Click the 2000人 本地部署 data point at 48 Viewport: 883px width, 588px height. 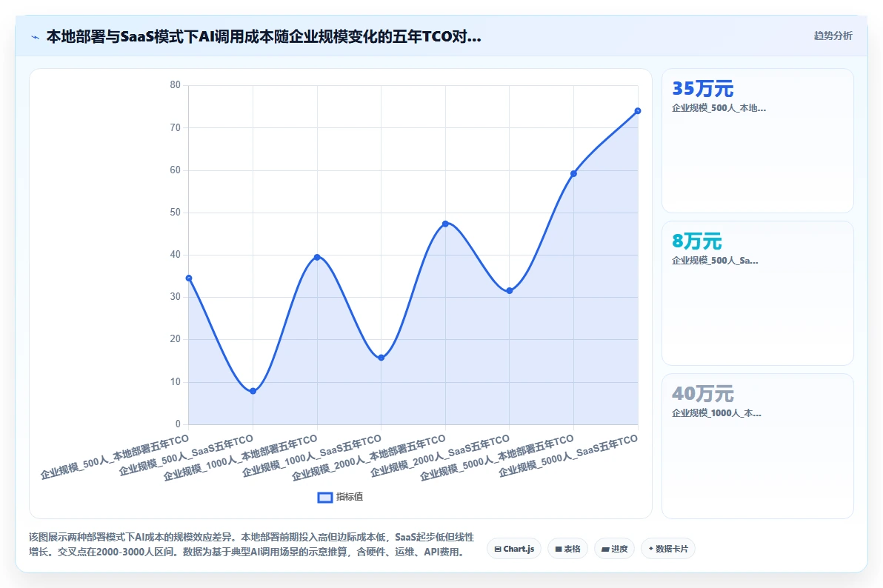coord(445,224)
